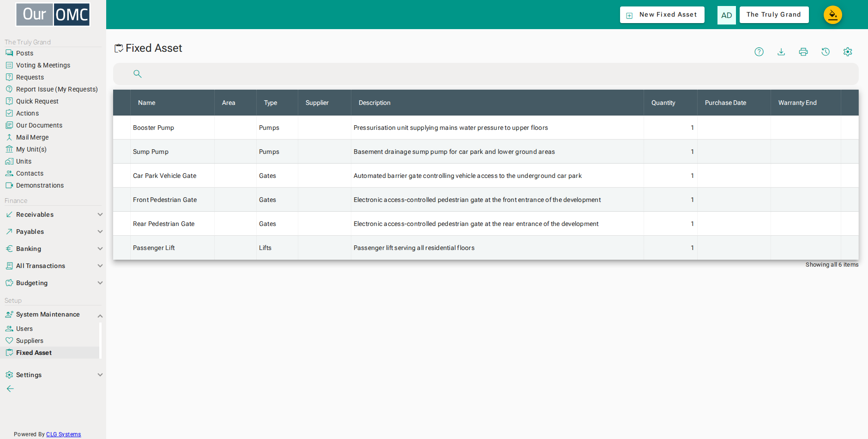
Task: Open the Booster Pump row
Action: (486, 128)
